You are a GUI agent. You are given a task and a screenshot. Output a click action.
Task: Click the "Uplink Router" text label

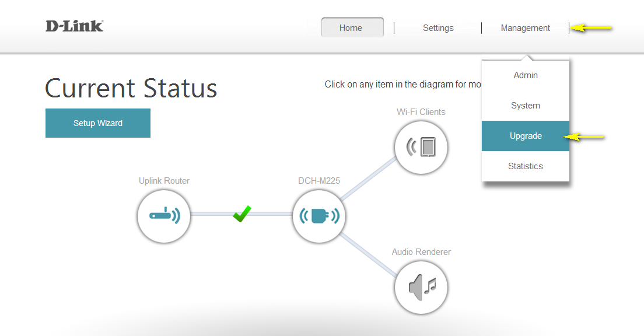[164, 181]
